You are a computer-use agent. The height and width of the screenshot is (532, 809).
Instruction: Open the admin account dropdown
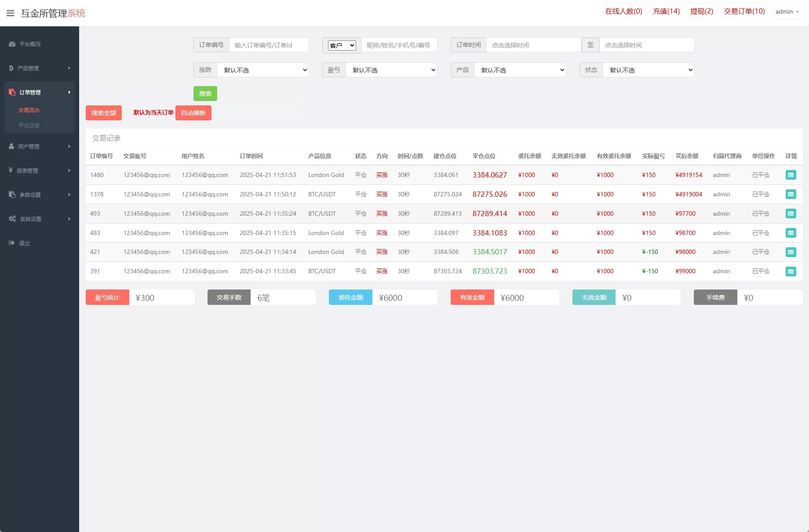click(x=787, y=12)
